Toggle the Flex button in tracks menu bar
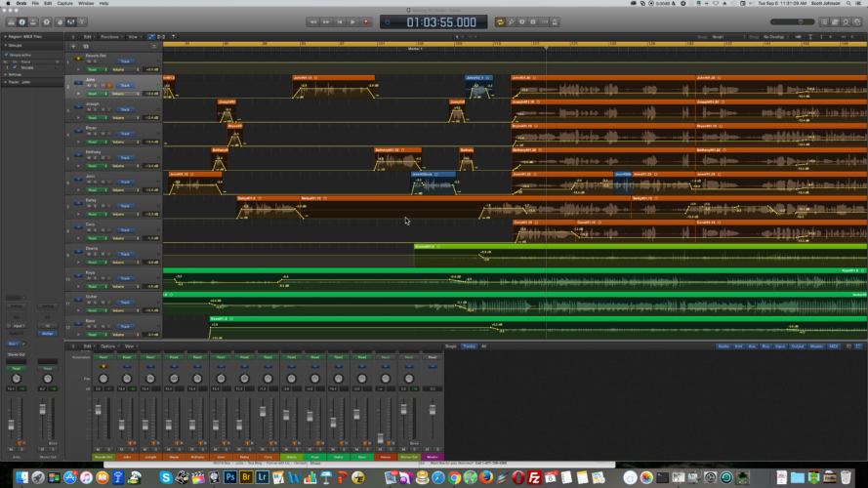Screen dimensions: 868x488 pos(161,37)
